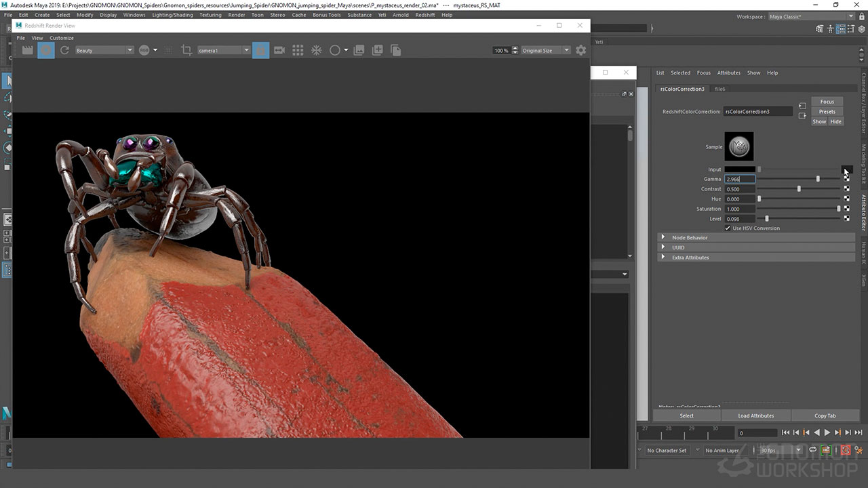Click the Copy Tab button
Screen dimensions: 868x488
tap(825, 415)
